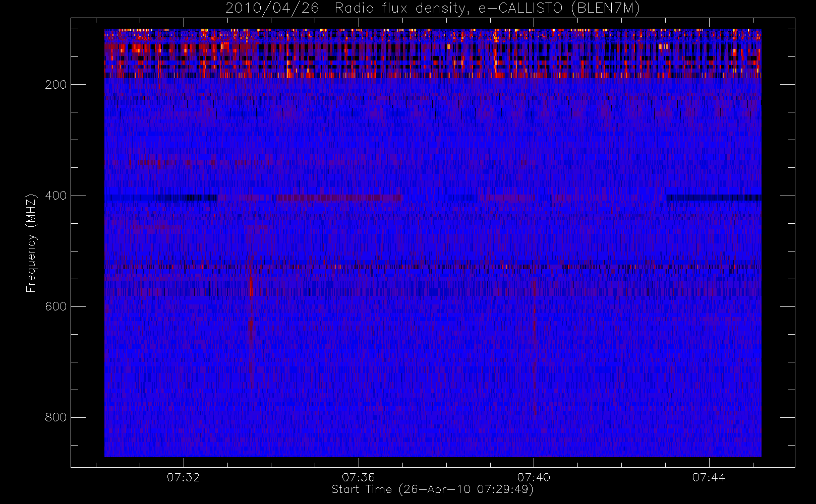
Task: Click the 'Start Time (26-Apr-10 07:29:49)' label
Action: coord(432,489)
